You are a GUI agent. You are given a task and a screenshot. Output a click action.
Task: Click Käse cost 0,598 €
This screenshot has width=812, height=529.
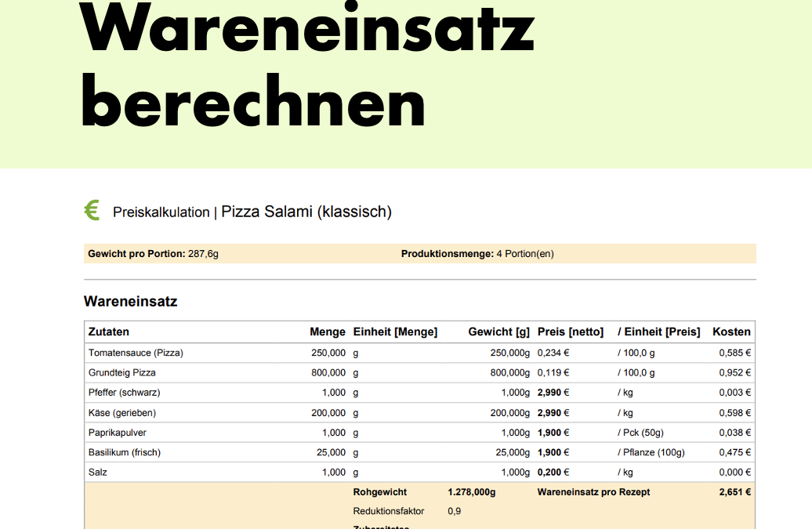tap(735, 413)
